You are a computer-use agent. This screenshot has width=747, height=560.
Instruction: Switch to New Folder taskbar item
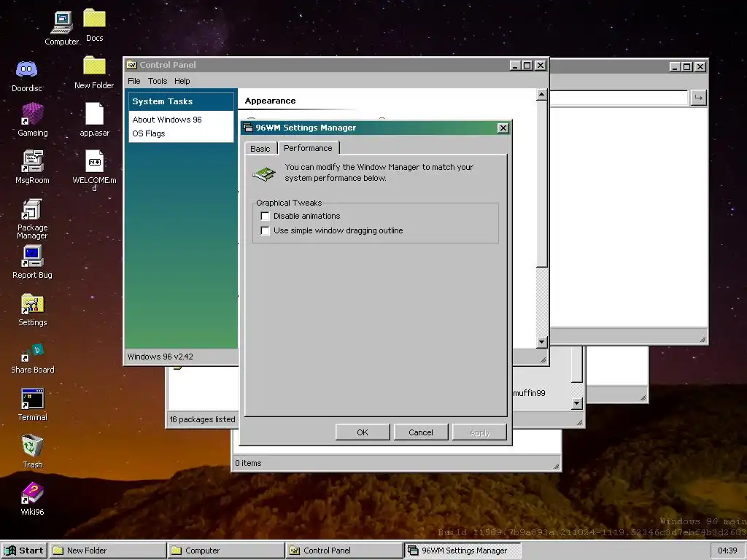tap(108, 551)
